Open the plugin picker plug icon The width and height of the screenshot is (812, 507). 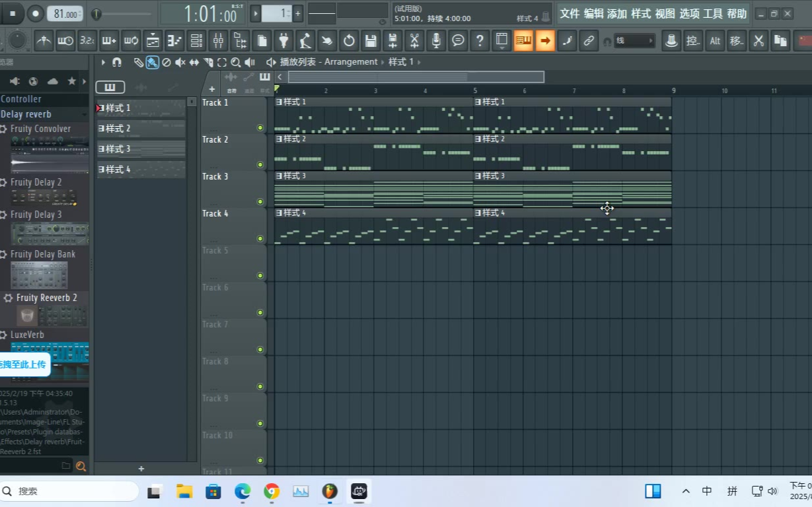pos(283,41)
